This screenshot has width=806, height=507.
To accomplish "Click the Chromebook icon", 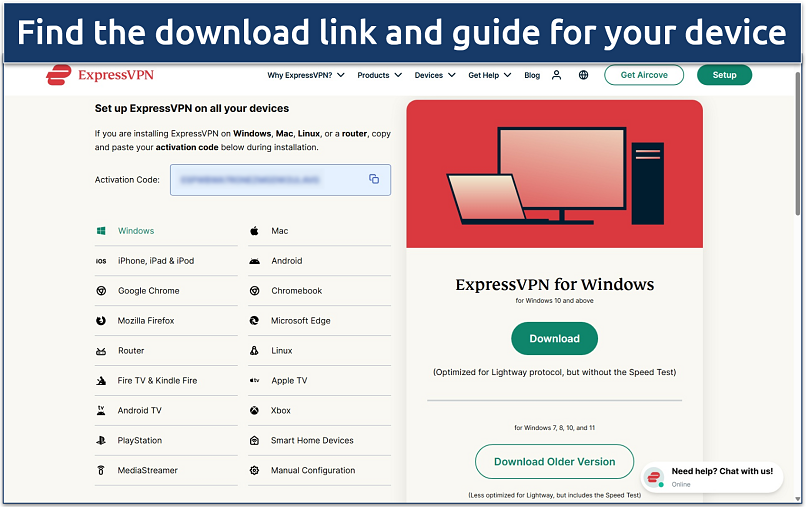I will click(254, 291).
